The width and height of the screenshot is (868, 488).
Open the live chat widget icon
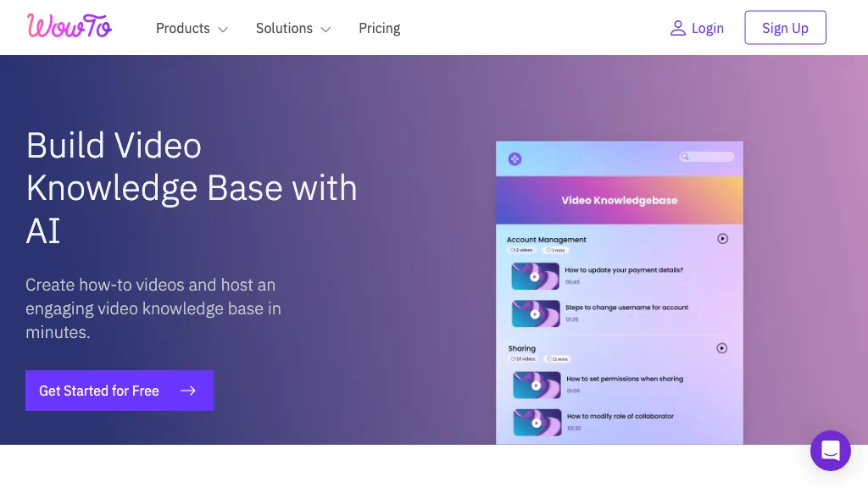pos(830,450)
